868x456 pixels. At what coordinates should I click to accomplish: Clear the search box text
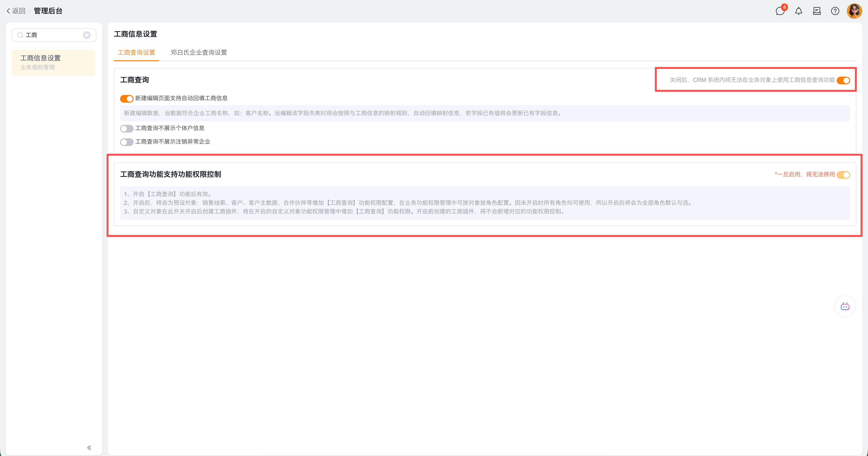(87, 35)
